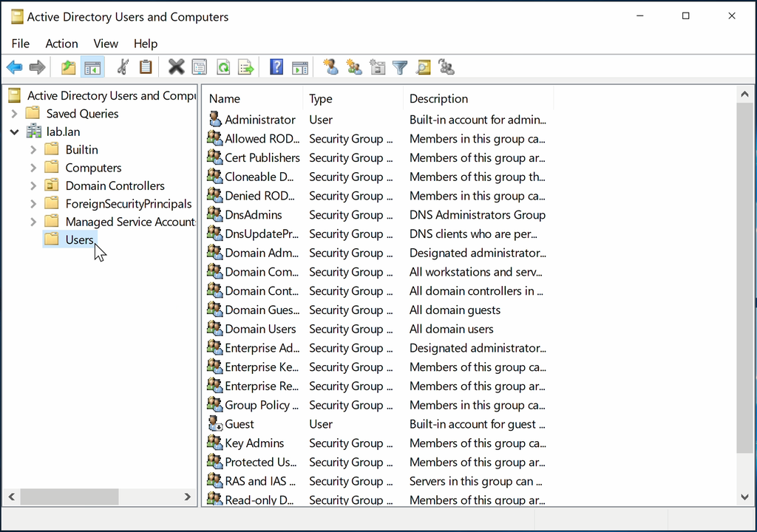Open Help with question mark icon
The width and height of the screenshot is (757, 532).
pos(276,67)
